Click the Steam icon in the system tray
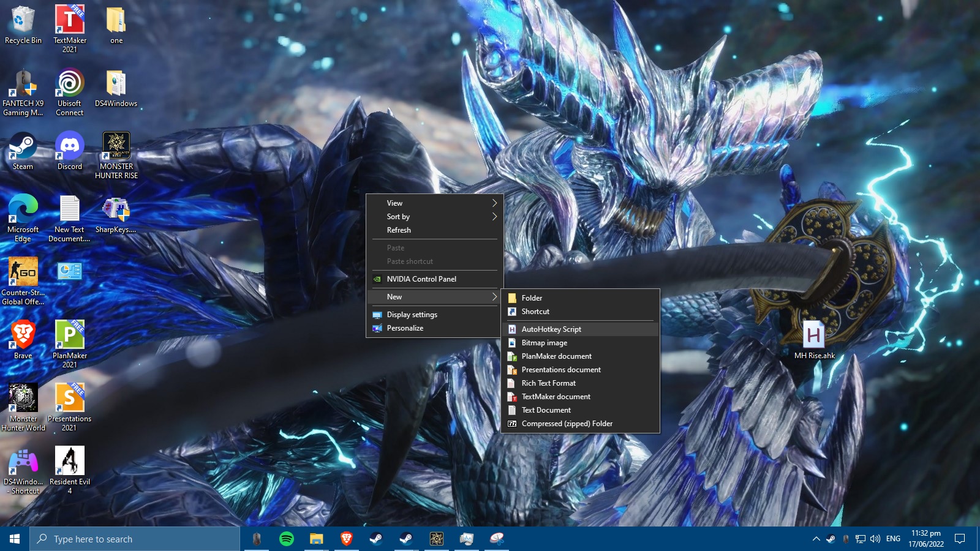The height and width of the screenshot is (551, 980). coord(831,539)
